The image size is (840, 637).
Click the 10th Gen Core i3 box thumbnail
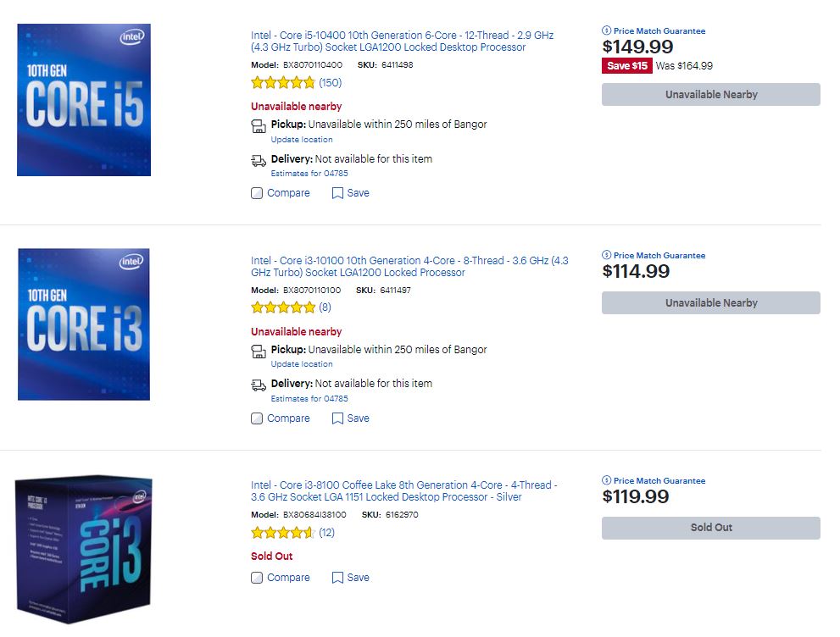84,324
